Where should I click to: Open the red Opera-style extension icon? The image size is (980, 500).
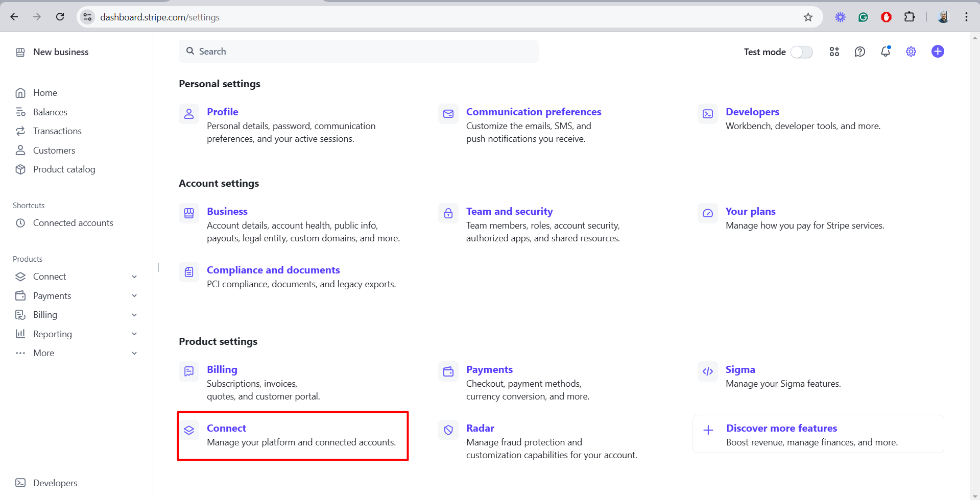(886, 17)
